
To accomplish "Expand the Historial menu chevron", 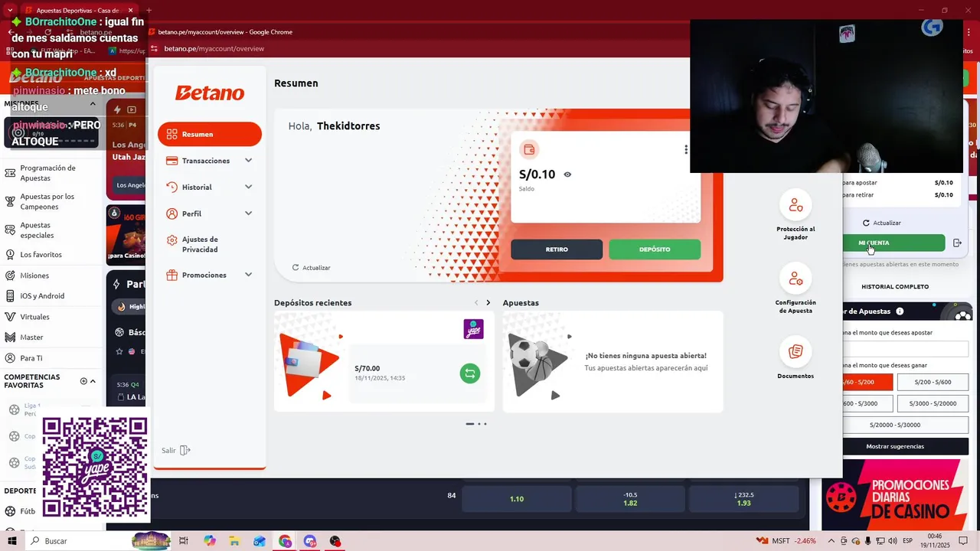I will (248, 187).
